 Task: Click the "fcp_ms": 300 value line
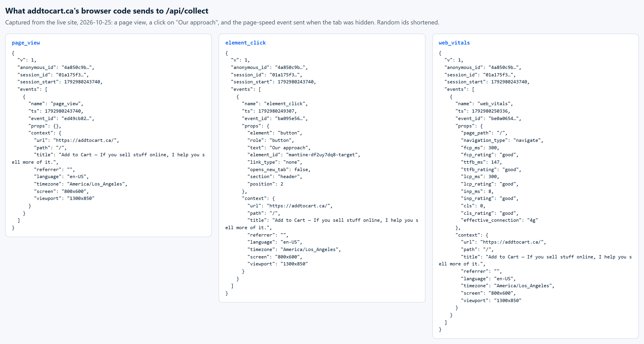tap(480, 148)
